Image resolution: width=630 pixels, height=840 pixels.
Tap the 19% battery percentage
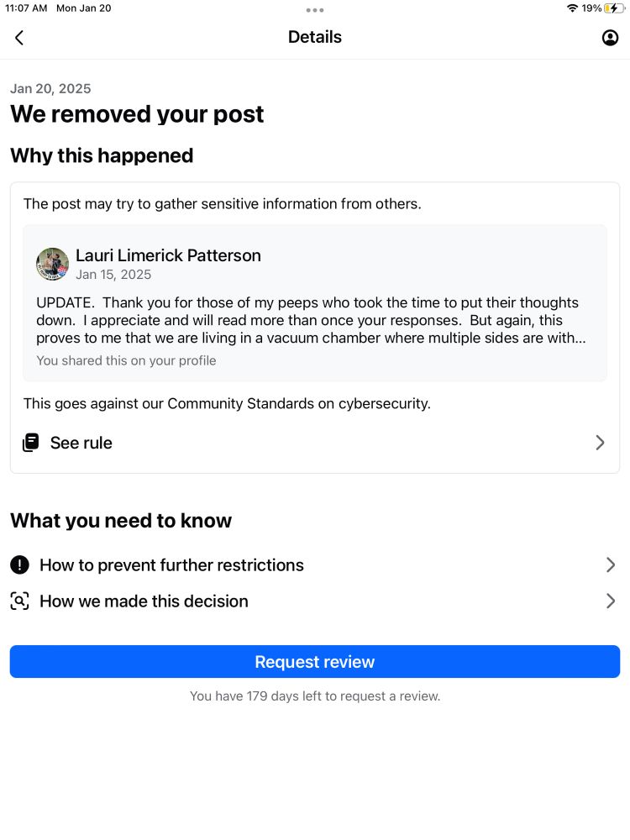591,8
